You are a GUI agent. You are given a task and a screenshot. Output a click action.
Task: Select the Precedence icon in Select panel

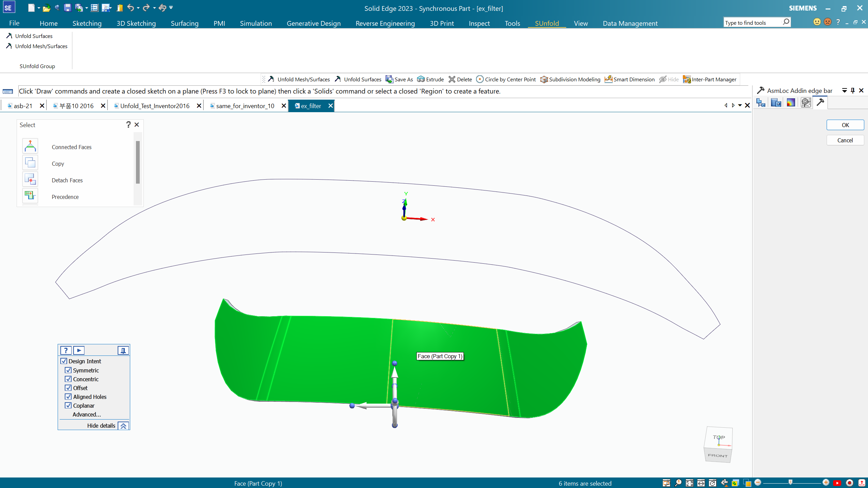(x=30, y=196)
